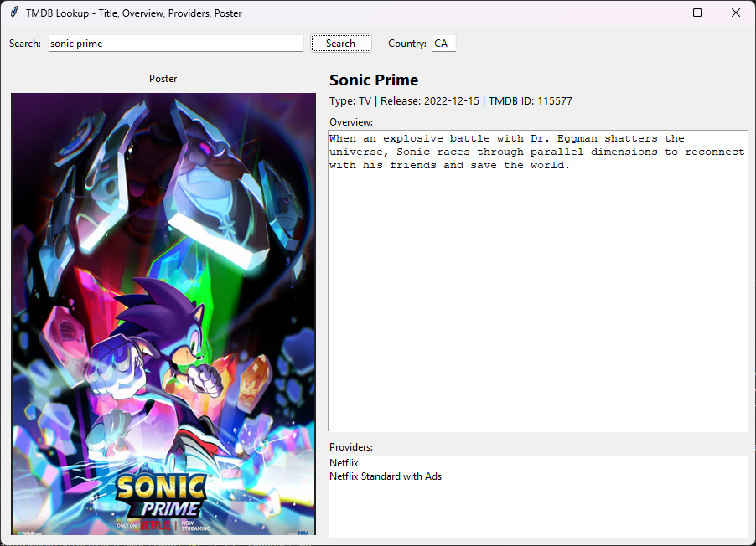This screenshot has height=546, width=756.
Task: Select Netflix in the Providers list
Action: 344,463
